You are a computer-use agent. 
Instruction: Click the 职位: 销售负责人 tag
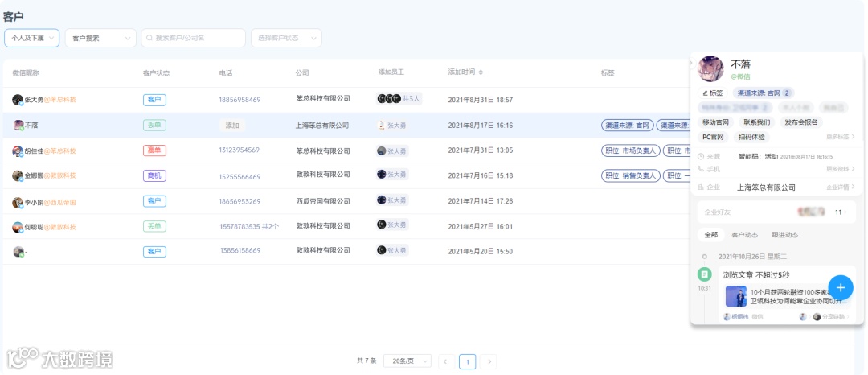click(x=631, y=175)
